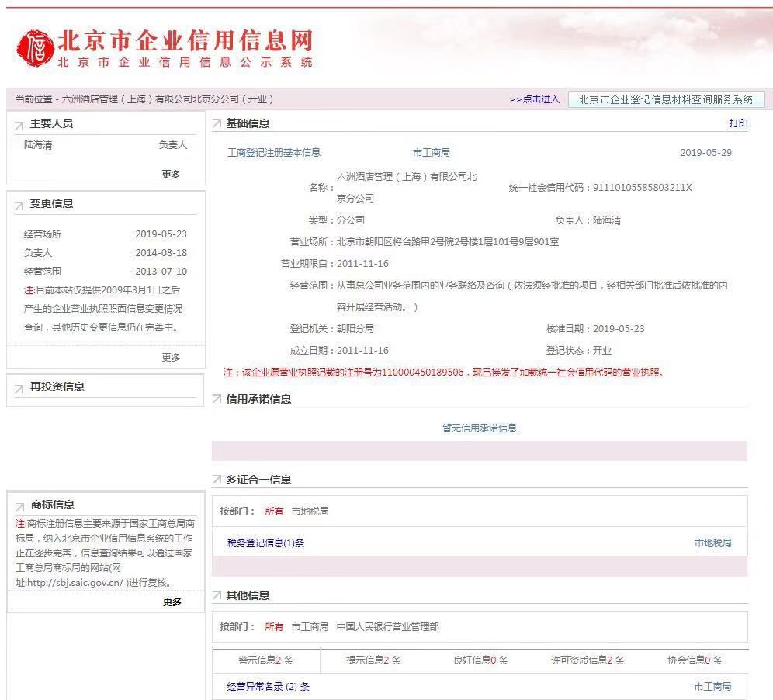
Task: Click the arrow icon beside 信用承诺信息 heading
Action: point(217,399)
